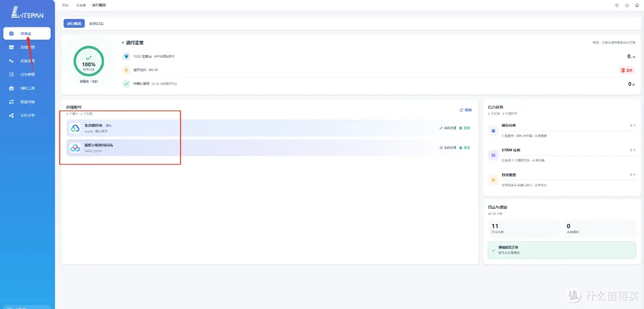
Task: Click the 目录整理 progress bar
Action: [x=569, y=180]
